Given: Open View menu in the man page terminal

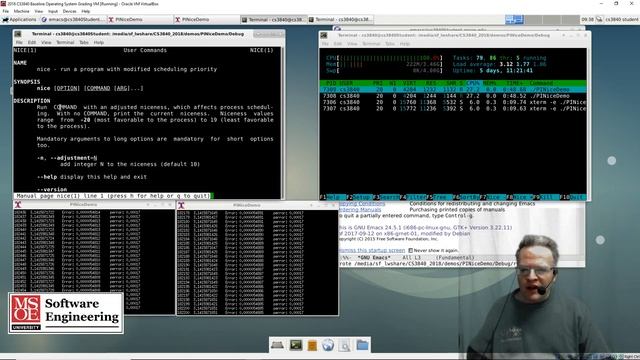Looking at the screenshot, I should [x=46, y=42].
